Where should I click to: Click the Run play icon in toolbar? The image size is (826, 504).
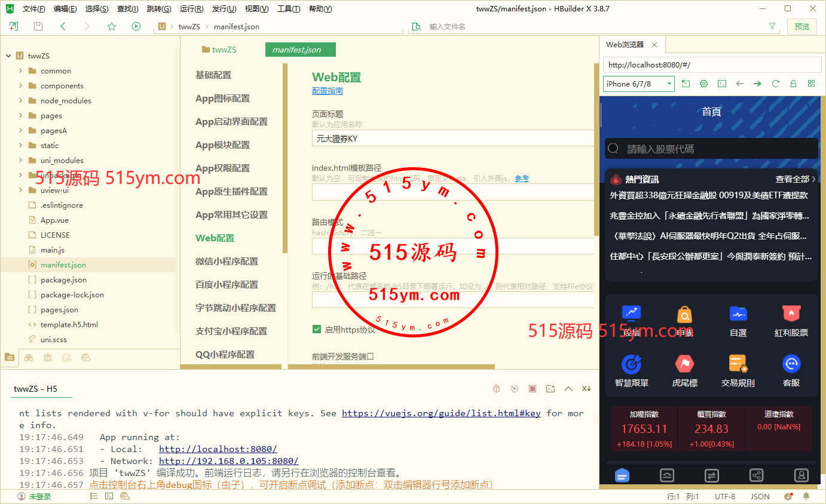pyautogui.click(x=136, y=26)
